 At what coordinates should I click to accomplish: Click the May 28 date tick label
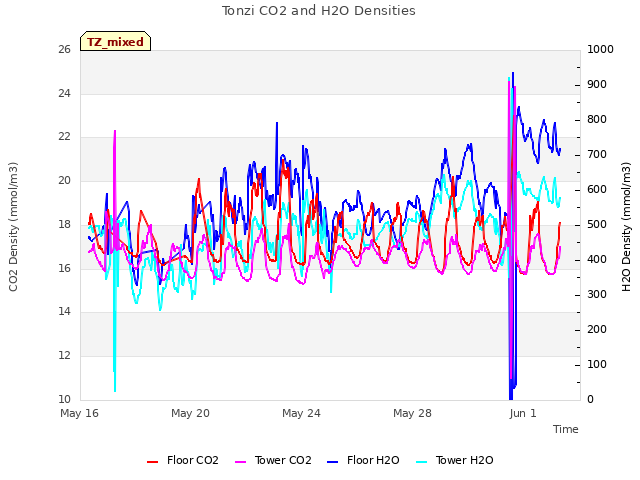(412, 413)
